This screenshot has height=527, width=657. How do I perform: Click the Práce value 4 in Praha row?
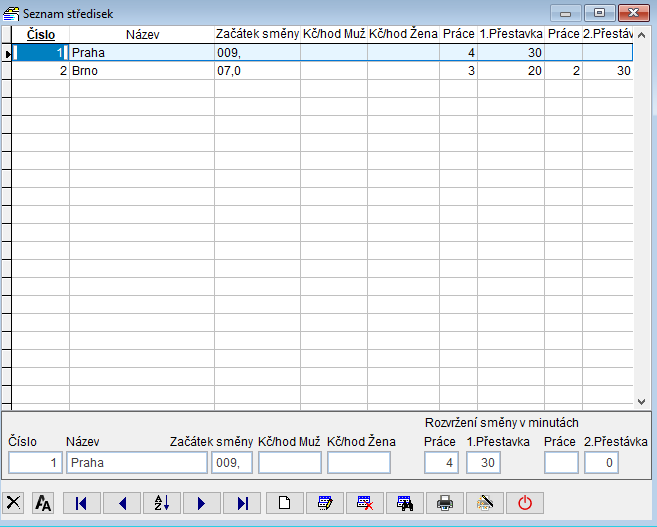tap(458, 53)
